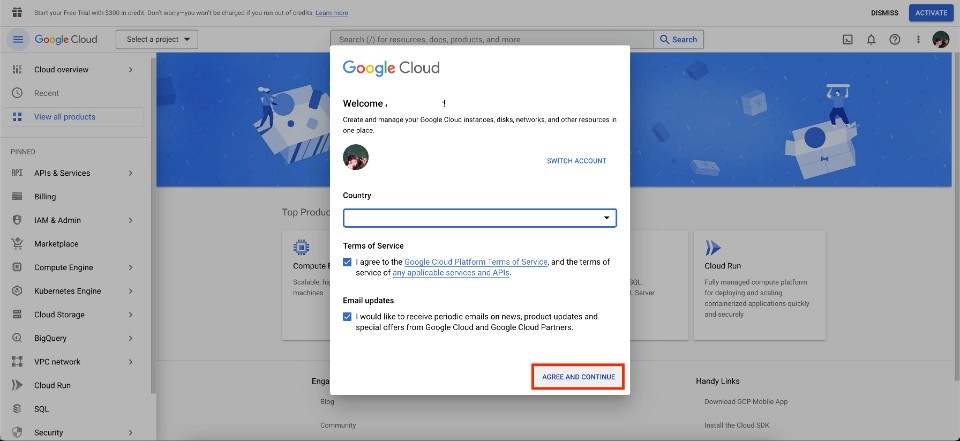Viewport: 960px width, 441px height.
Task: Click the Google Cloud logo in header
Action: pyautogui.click(x=66, y=39)
